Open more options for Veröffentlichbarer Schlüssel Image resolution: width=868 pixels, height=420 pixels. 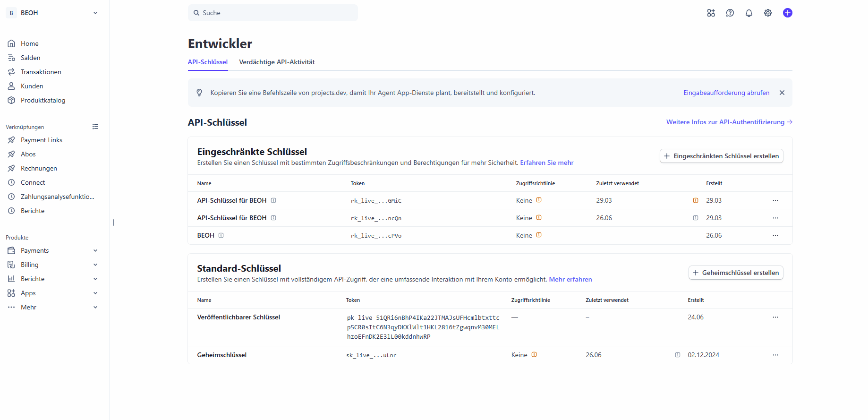coord(775,317)
